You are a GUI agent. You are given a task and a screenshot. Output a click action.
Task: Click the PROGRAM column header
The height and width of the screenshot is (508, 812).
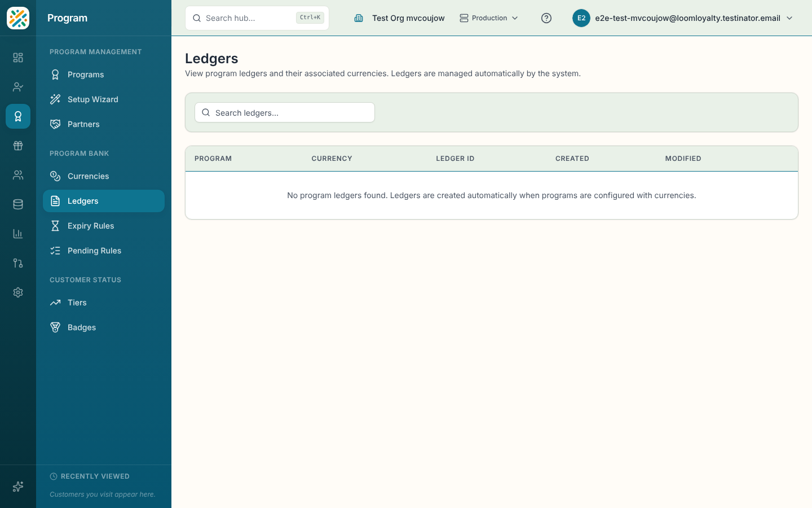click(213, 159)
